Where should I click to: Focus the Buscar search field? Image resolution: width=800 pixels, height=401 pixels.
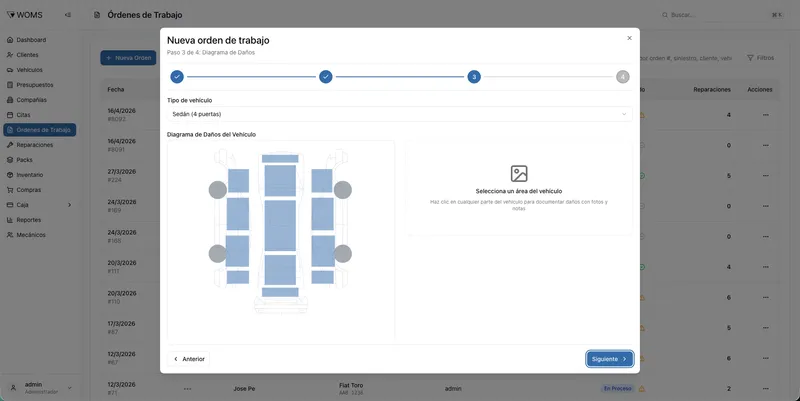point(722,15)
